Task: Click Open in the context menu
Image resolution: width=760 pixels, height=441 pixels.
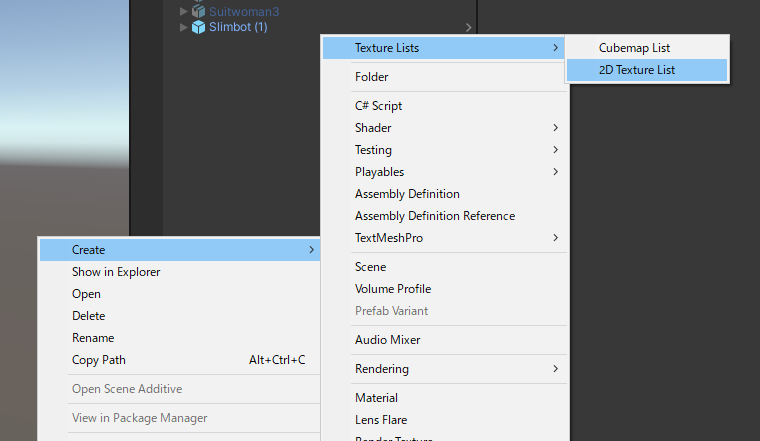Action: pyautogui.click(x=180, y=294)
